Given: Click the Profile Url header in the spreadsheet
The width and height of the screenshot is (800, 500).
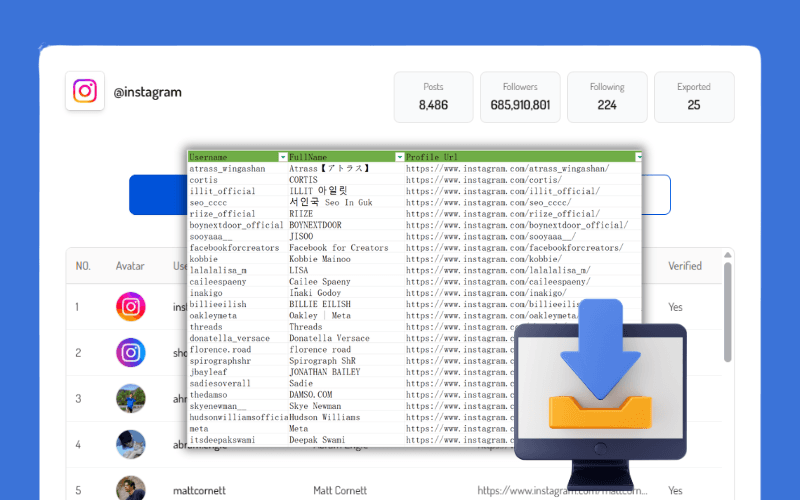Looking at the screenshot, I should (432, 157).
